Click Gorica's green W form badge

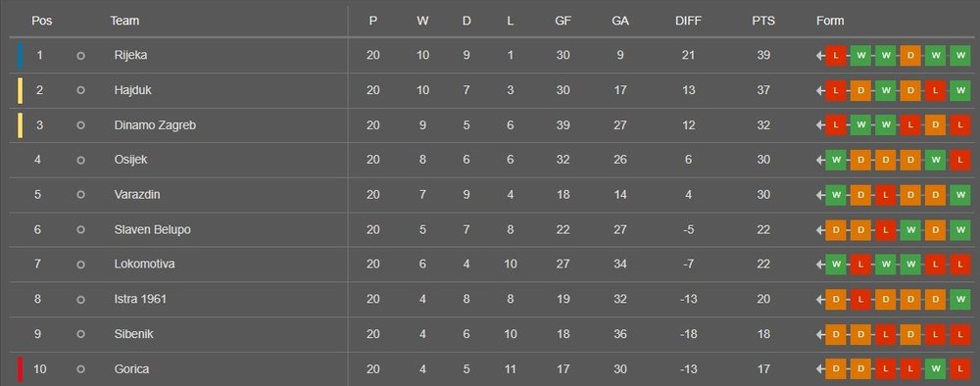pos(935,369)
